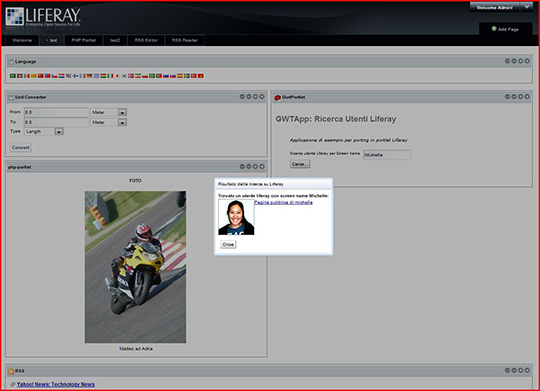Maximize the Language portlet
The height and width of the screenshot is (391, 540).
point(520,61)
